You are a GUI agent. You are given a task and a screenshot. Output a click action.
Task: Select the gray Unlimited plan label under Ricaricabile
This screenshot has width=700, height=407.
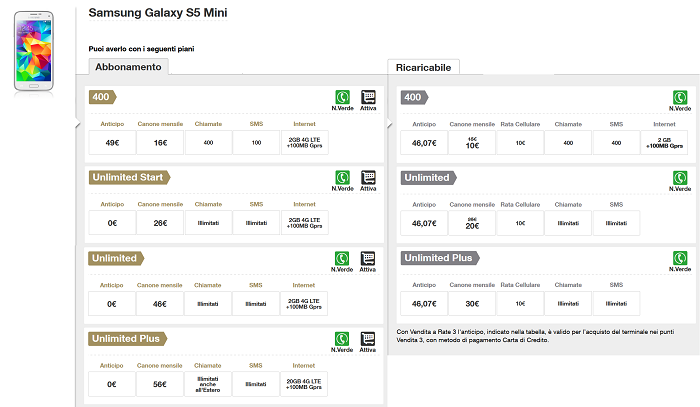pyautogui.click(x=429, y=178)
